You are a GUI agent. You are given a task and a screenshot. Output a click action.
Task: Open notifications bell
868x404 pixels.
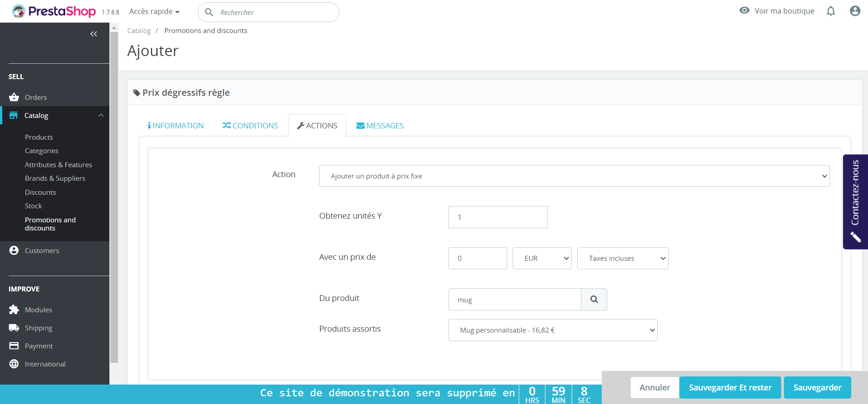(831, 11)
